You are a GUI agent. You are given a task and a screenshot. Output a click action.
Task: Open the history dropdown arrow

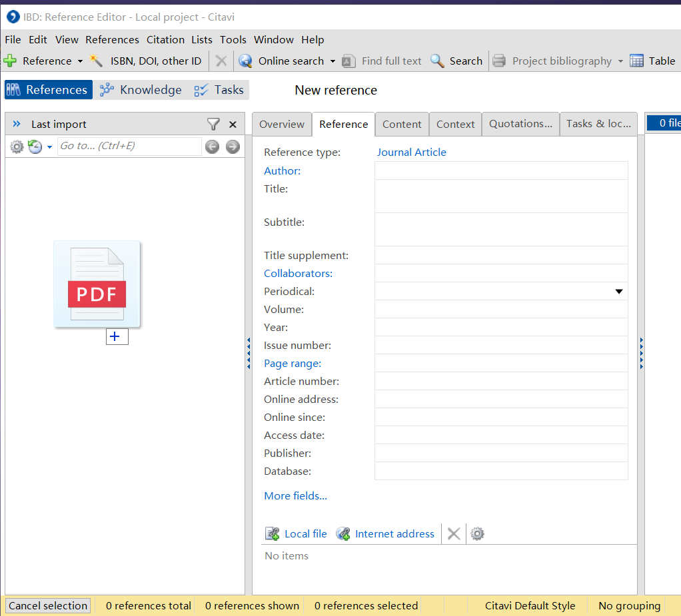pyautogui.click(x=49, y=147)
